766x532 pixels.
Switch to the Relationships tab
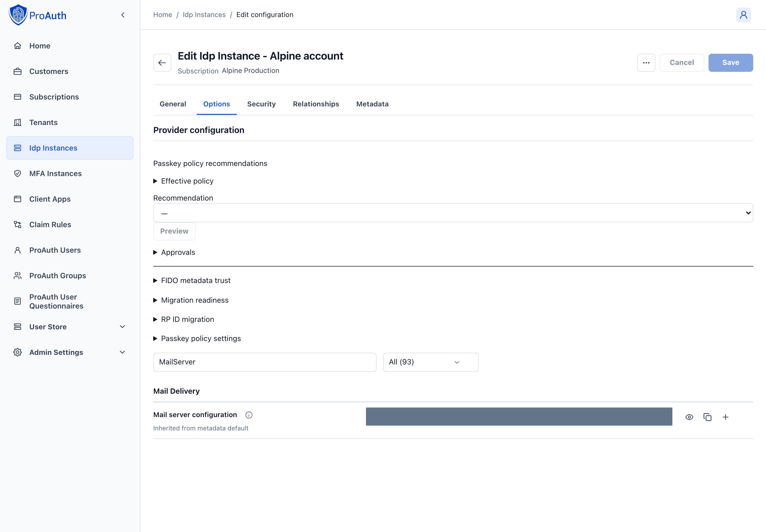pos(316,104)
